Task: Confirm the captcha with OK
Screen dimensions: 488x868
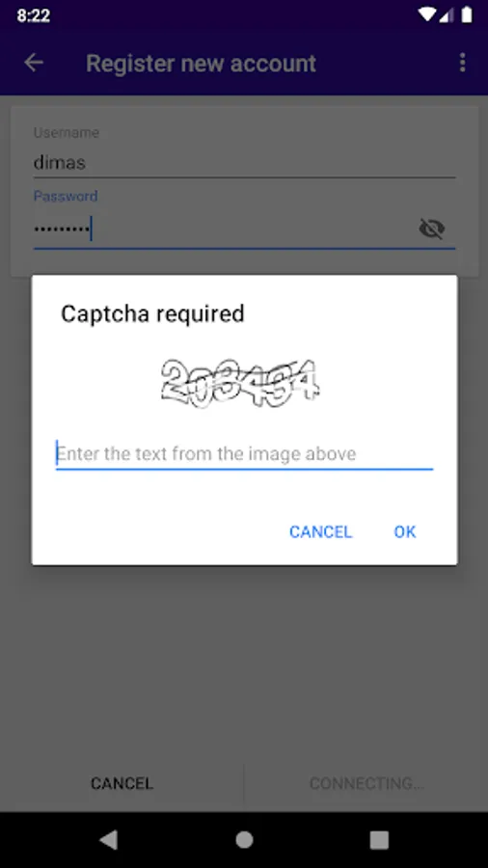Action: pos(404,532)
